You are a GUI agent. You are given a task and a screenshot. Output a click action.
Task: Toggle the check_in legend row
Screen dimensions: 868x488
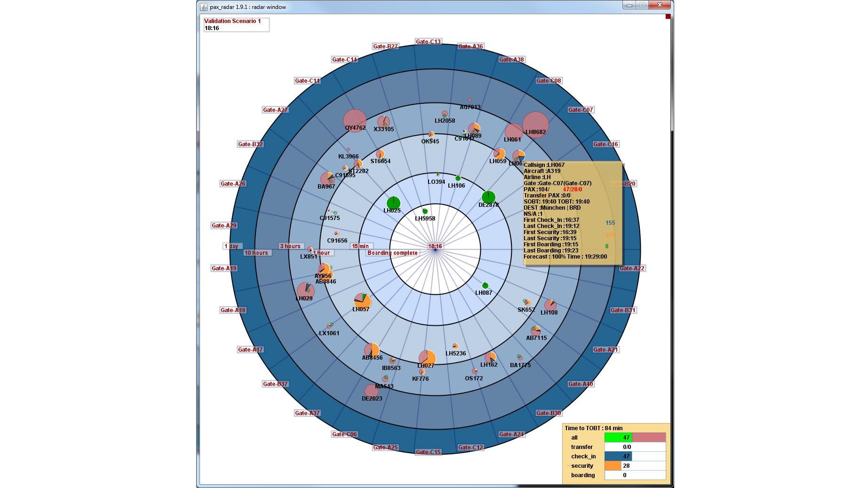583,456
